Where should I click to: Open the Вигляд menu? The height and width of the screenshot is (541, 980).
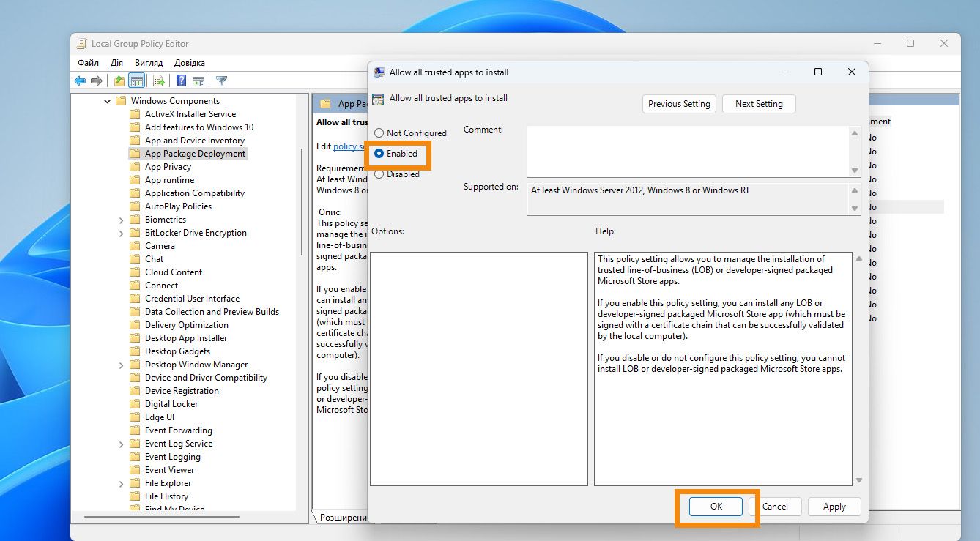(149, 63)
